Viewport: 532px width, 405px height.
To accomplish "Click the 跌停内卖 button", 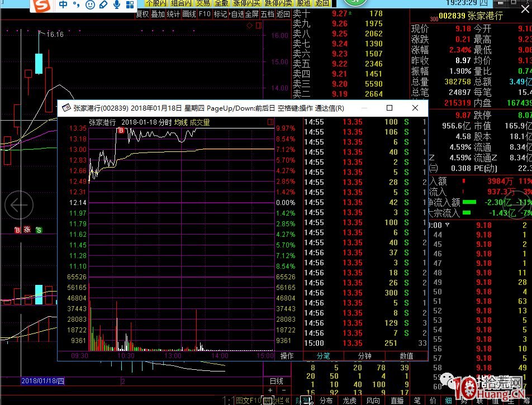I will [x=278, y=3].
